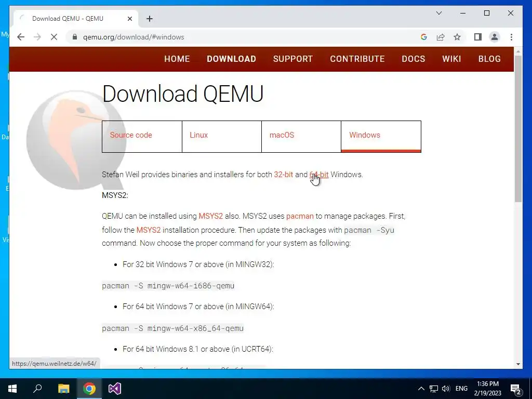The height and width of the screenshot is (399, 532).
Task: Close the Download QEMU tab
Action: pos(129,19)
